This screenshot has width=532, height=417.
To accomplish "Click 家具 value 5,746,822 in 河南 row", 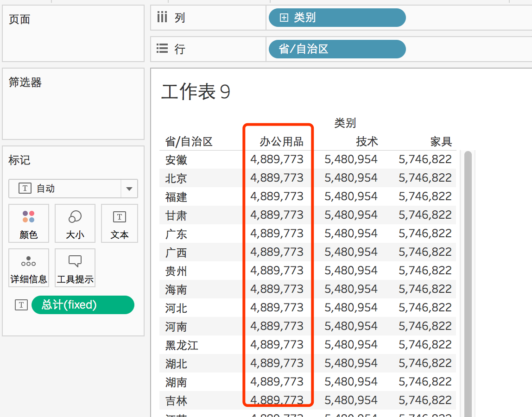I will click(x=425, y=326).
